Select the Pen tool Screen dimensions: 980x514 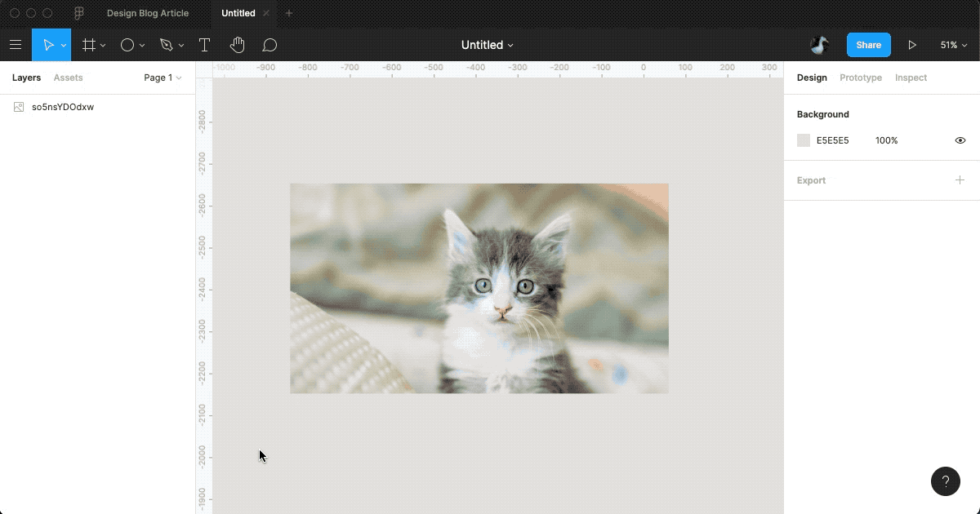(167, 45)
